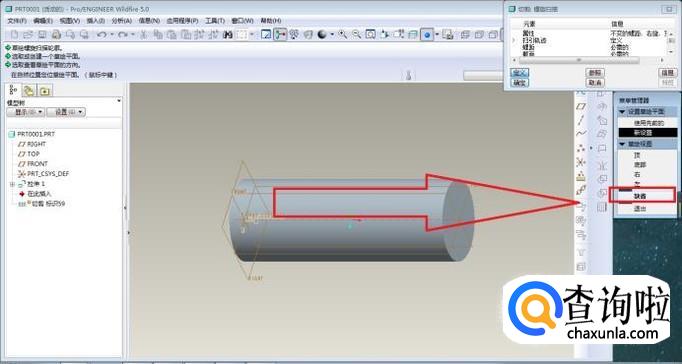Toggle the sketch view orientation toolbar button
Viewport: 682px width, 364px height.
pyautogui.click(x=266, y=34)
